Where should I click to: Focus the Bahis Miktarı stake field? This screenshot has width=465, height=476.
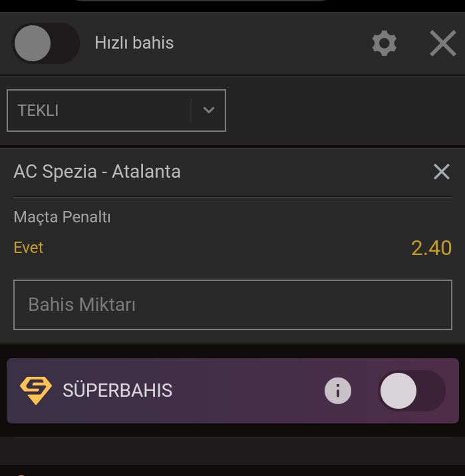[x=233, y=305]
